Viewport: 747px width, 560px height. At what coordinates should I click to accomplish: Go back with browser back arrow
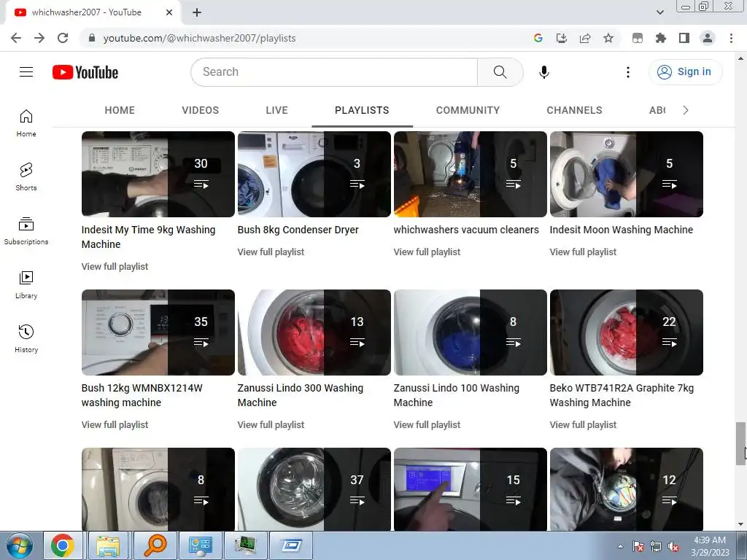tap(16, 38)
